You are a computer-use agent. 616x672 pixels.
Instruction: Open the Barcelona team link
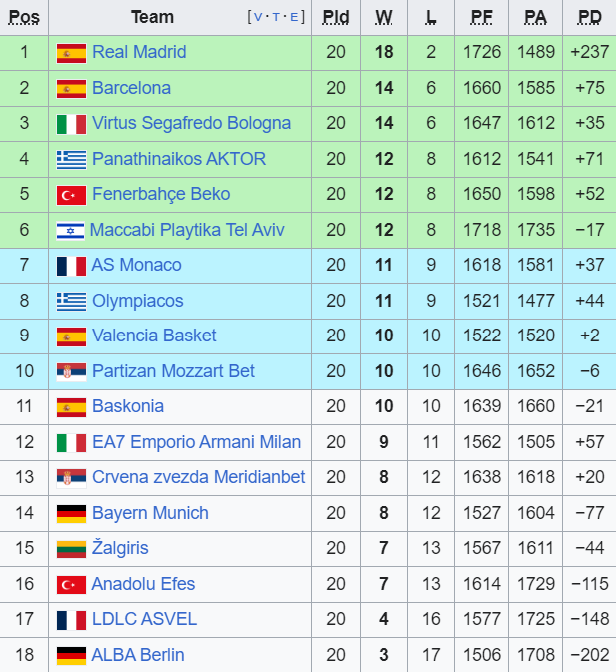tap(132, 88)
